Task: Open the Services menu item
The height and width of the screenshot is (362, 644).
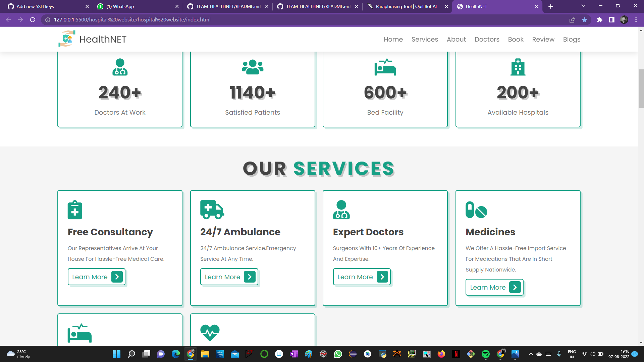Action: pyautogui.click(x=425, y=39)
